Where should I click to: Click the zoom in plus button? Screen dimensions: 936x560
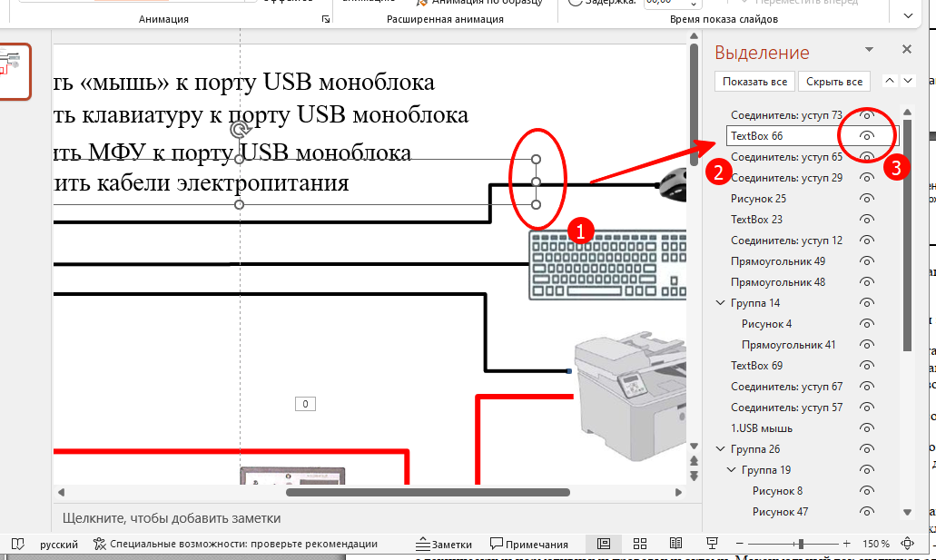tap(846, 544)
